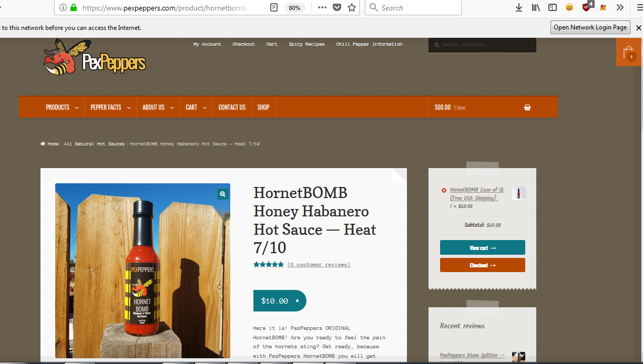Open site information via the info icon
Image resolution: width=643 pixels, height=364 pixels.
point(63,8)
